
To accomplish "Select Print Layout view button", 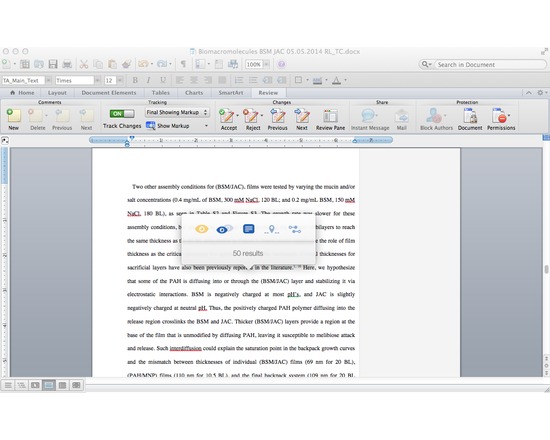I will pyautogui.click(x=49, y=385).
